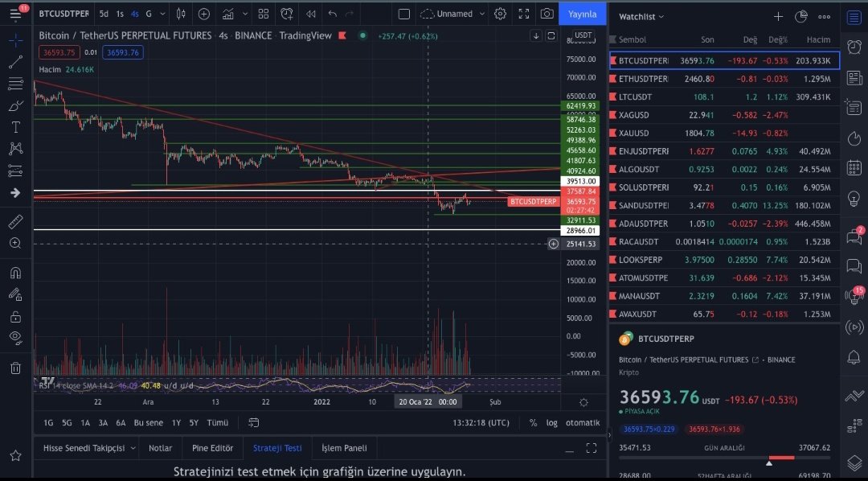Open watchlist more options menu
The image size is (868, 481).
[x=825, y=17]
